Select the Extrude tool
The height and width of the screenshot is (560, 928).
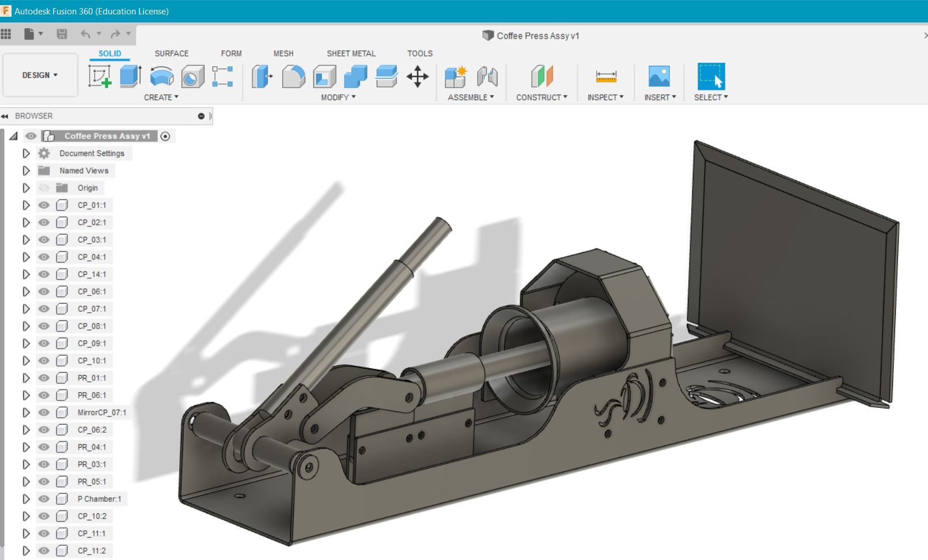[131, 76]
